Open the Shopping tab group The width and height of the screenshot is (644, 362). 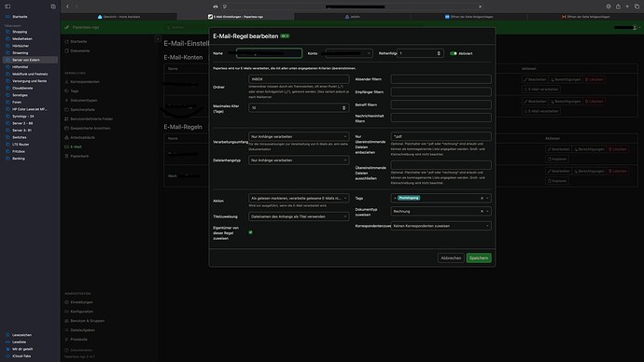[20, 32]
